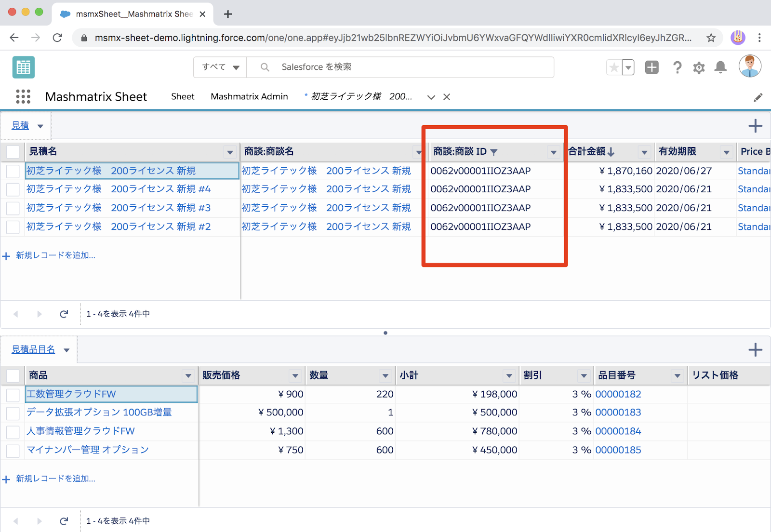Open 数量 column menu

point(385,376)
